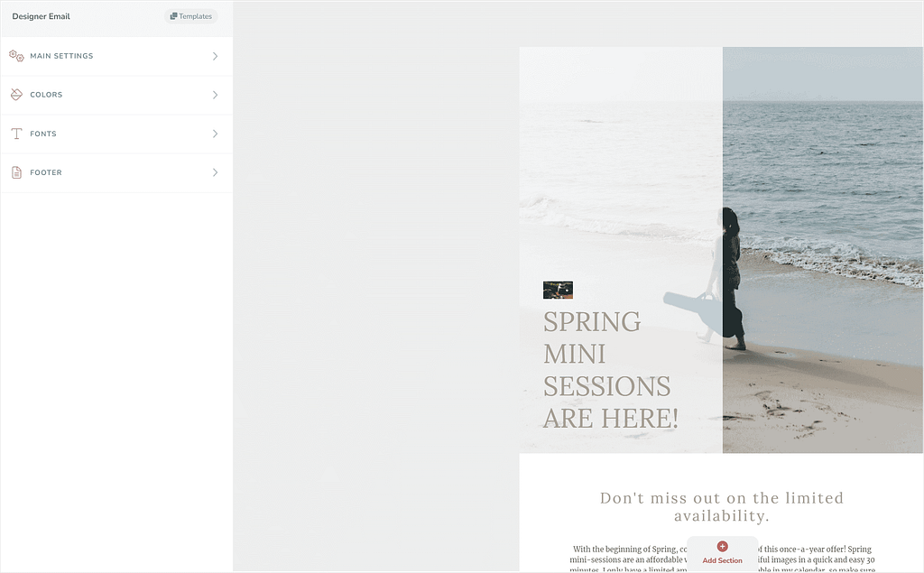924x573 pixels.
Task: Open the Templates button
Action: click(x=191, y=16)
